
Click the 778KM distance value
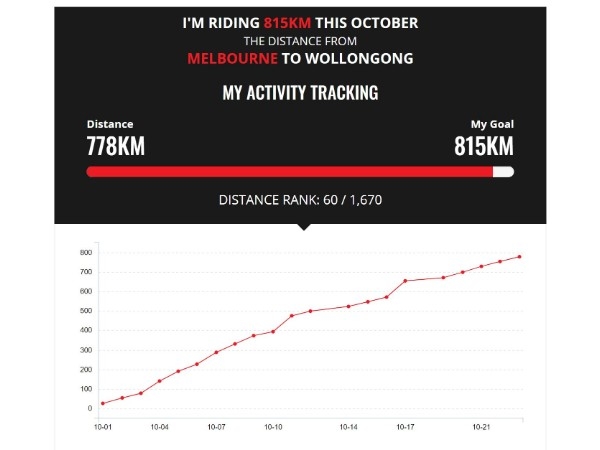click(x=116, y=146)
